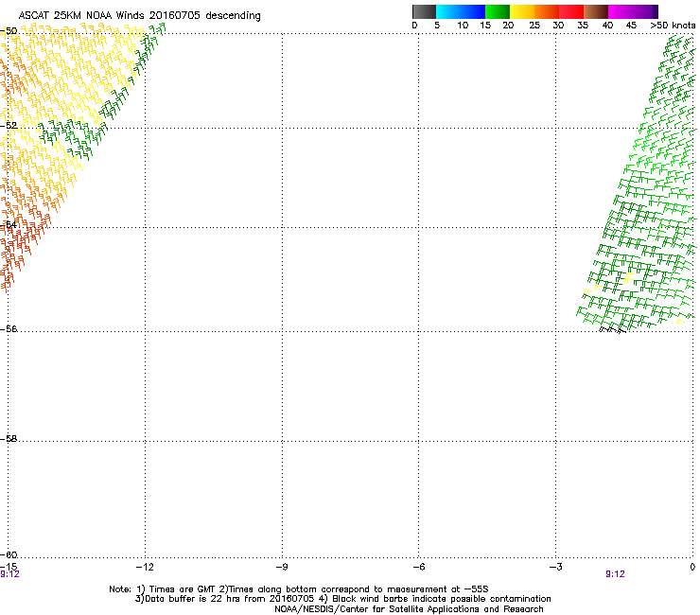Click the '10' label under the color bar
The width and height of the screenshot is (700, 615).
tap(463, 26)
